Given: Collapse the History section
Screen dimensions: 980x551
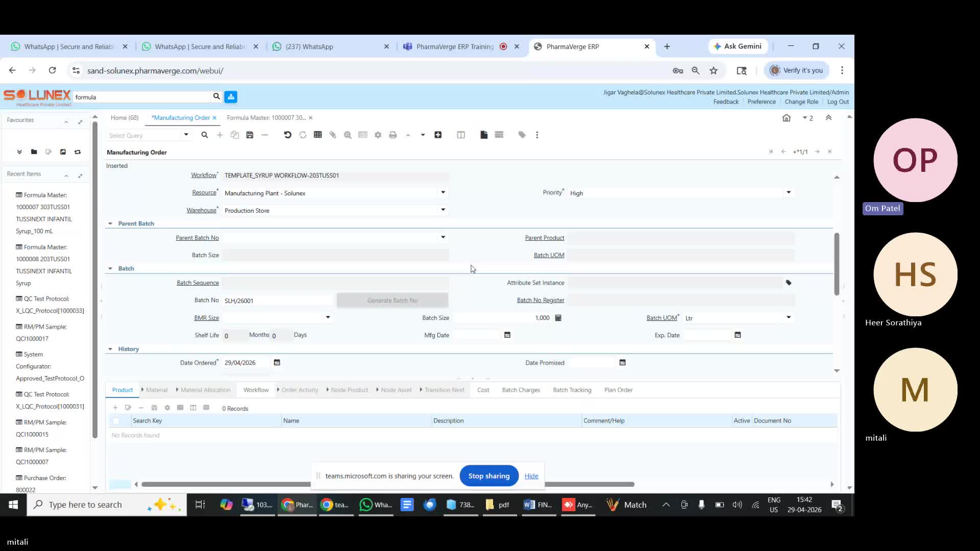Looking at the screenshot, I should pyautogui.click(x=110, y=349).
